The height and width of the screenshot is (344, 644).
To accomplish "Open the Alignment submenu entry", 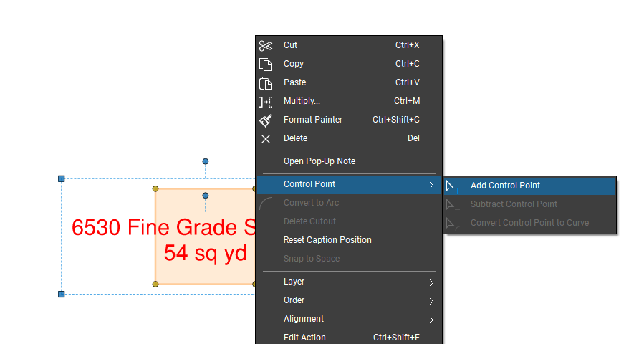I will (x=349, y=319).
